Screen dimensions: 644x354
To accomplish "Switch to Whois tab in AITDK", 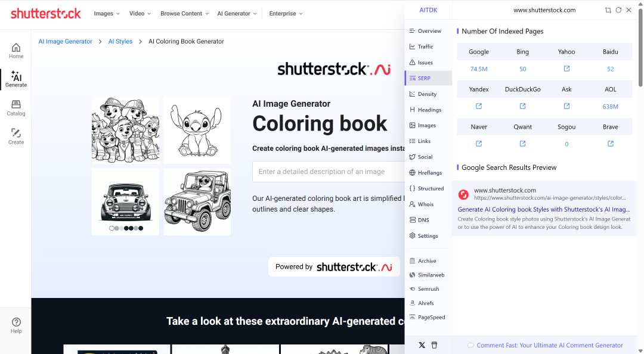I will (428, 204).
